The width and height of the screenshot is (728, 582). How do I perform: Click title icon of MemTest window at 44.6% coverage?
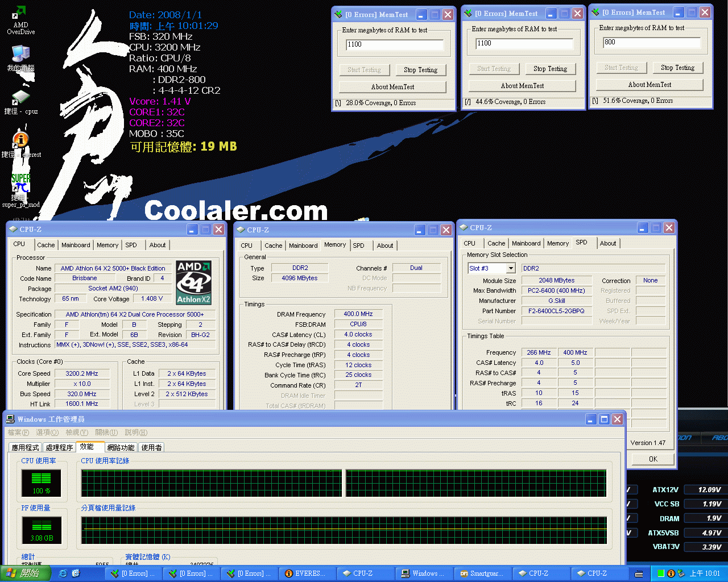469,14
